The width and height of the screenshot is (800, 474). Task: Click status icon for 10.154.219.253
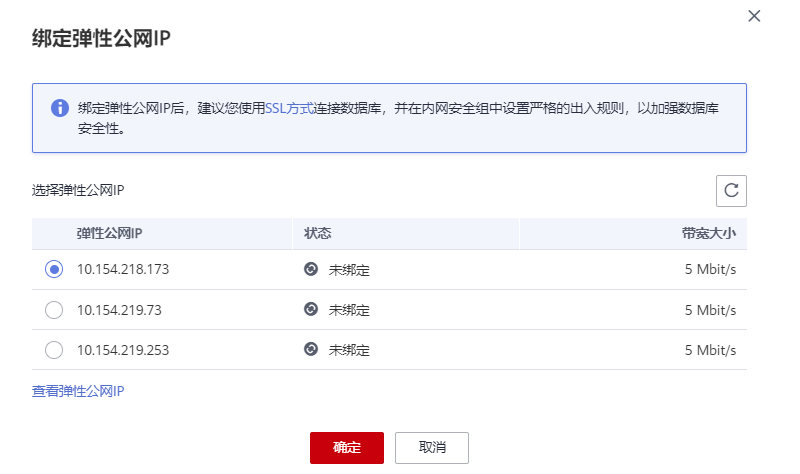tap(311, 350)
